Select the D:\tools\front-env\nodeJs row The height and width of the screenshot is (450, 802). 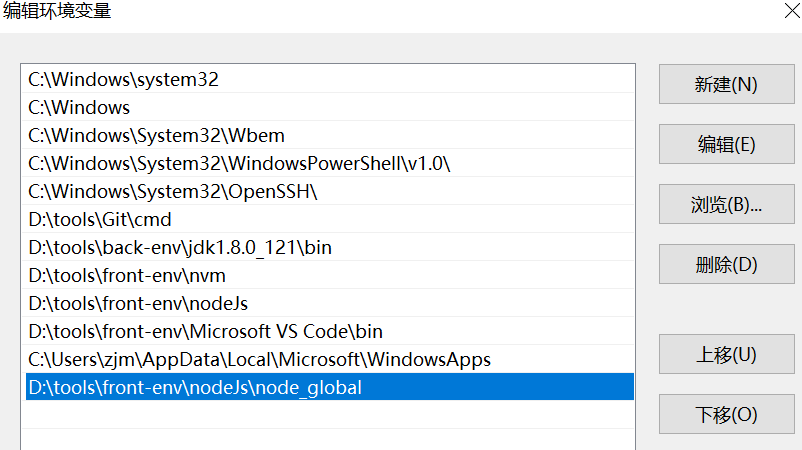click(327, 304)
